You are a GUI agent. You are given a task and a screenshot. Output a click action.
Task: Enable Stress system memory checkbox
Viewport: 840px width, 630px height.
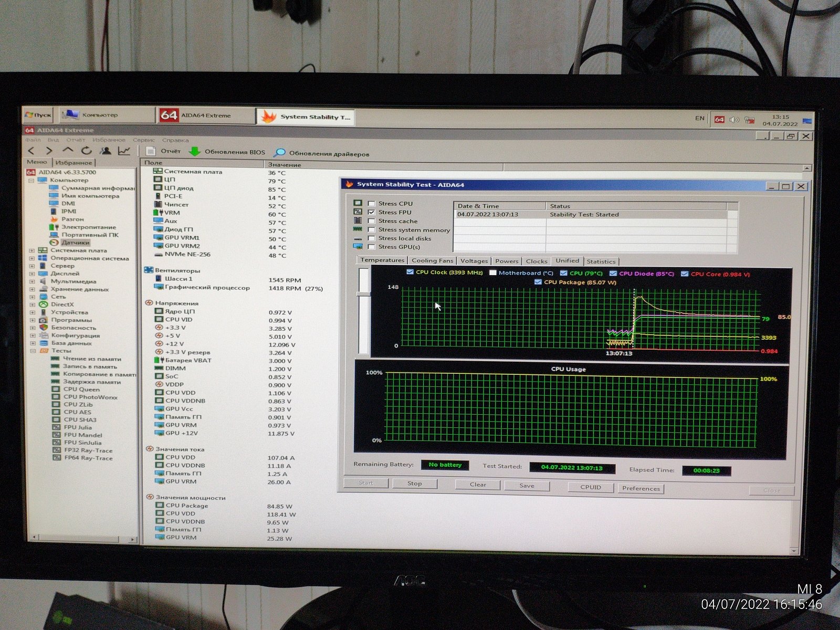tap(372, 229)
